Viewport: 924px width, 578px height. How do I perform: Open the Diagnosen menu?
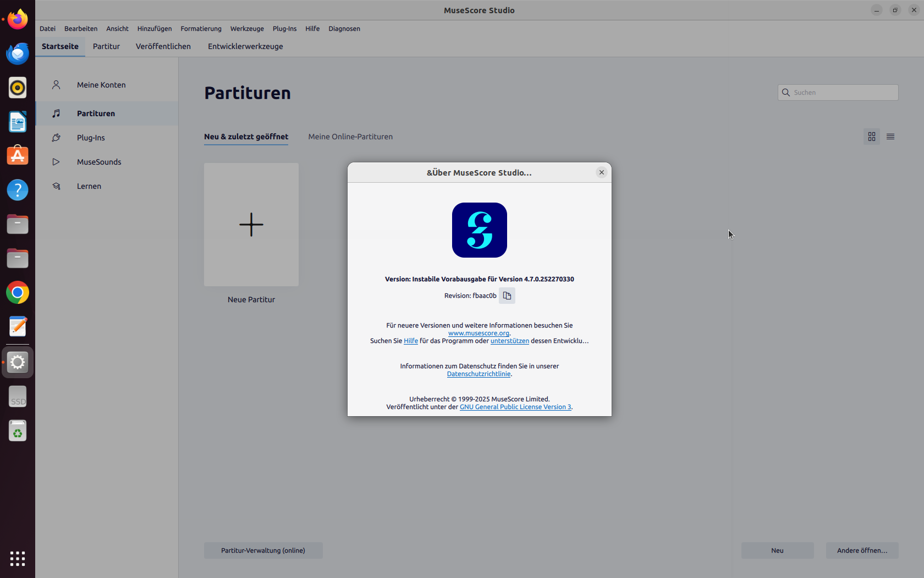click(x=344, y=29)
